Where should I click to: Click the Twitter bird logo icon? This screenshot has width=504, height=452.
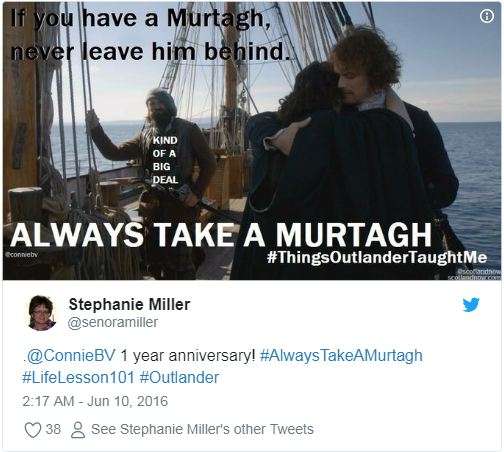tap(471, 304)
